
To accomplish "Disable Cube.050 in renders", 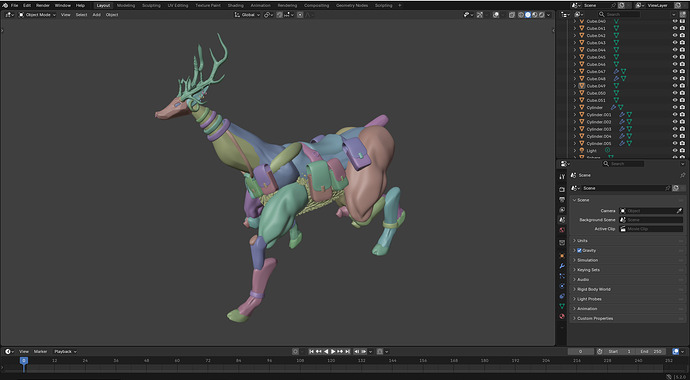I will point(682,93).
